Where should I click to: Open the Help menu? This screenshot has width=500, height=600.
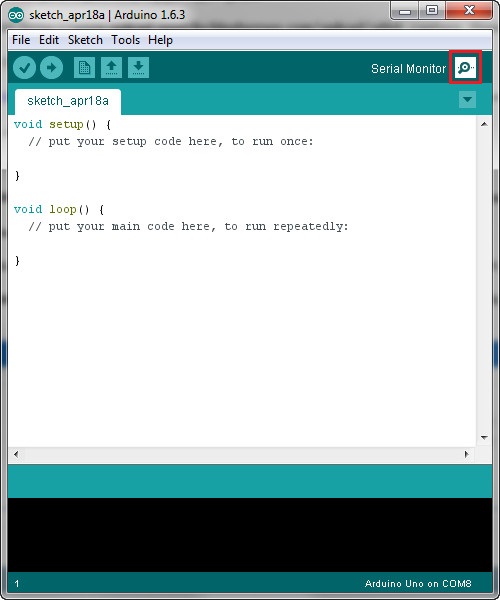[x=160, y=40]
